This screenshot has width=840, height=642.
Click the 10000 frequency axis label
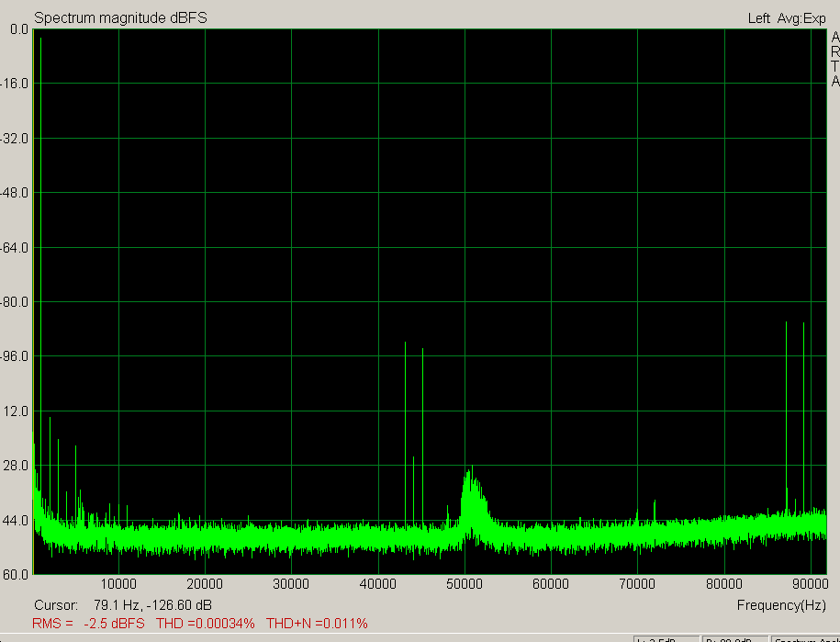[118, 584]
